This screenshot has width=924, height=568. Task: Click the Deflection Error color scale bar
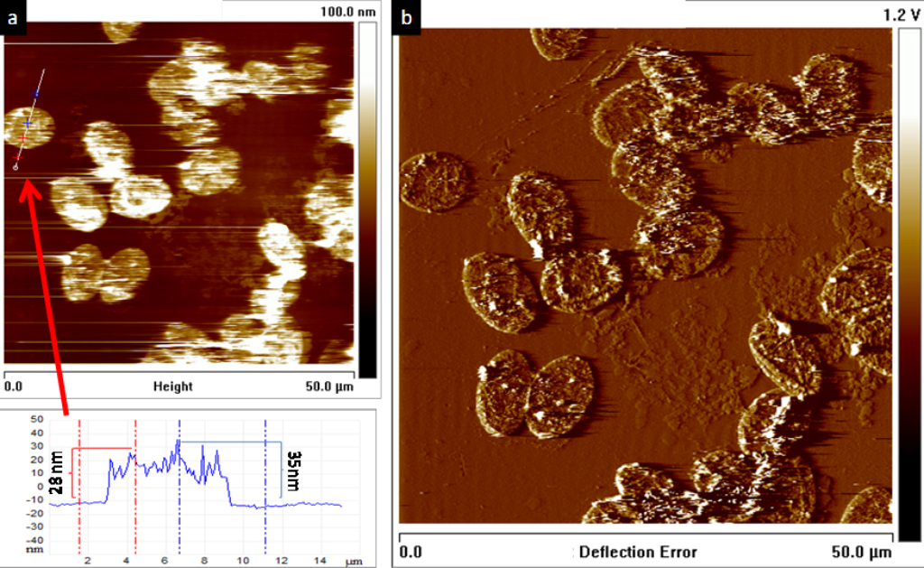908,283
